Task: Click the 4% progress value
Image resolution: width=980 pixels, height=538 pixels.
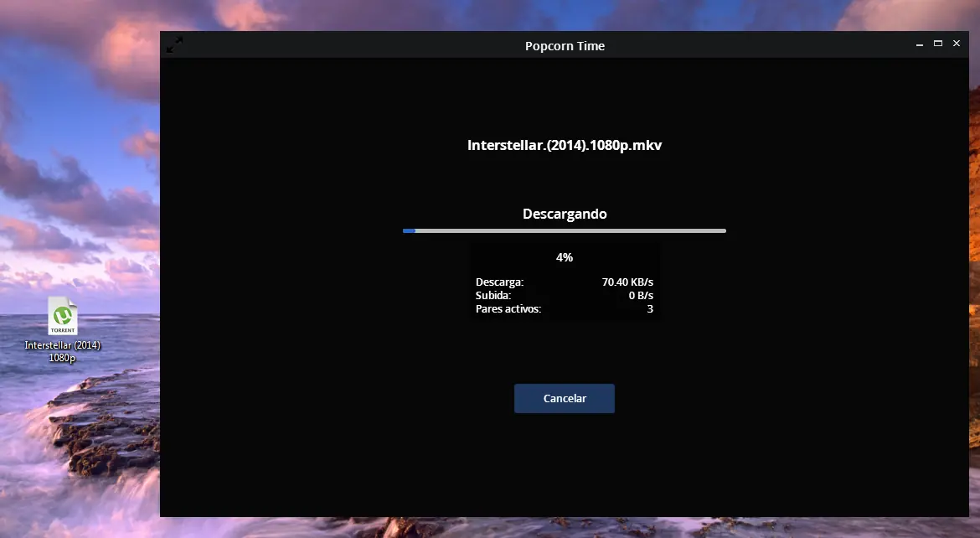Action: coord(565,257)
